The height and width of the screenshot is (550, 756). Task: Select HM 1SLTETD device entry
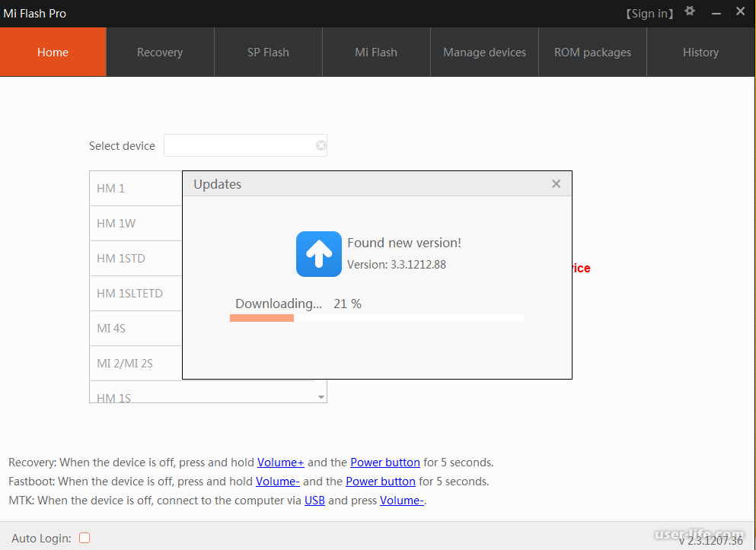click(x=136, y=294)
